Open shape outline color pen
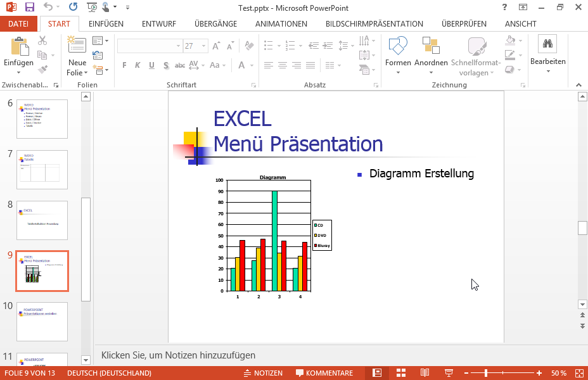Viewport: 588px width, 380px height. 510,55
